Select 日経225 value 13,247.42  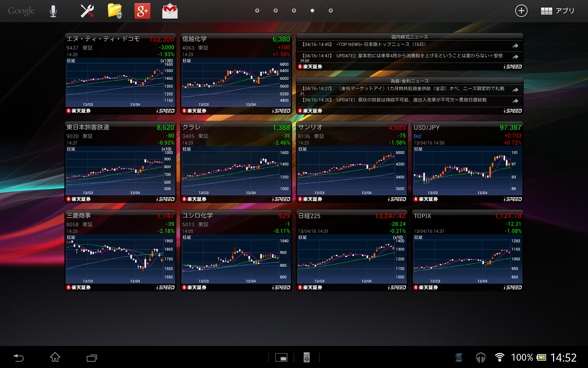click(x=390, y=216)
